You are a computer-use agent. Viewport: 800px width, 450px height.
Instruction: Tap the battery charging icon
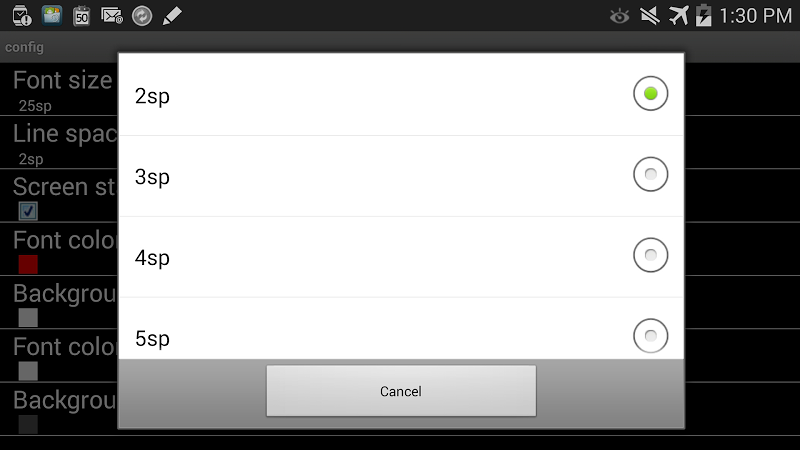pyautogui.click(x=704, y=15)
